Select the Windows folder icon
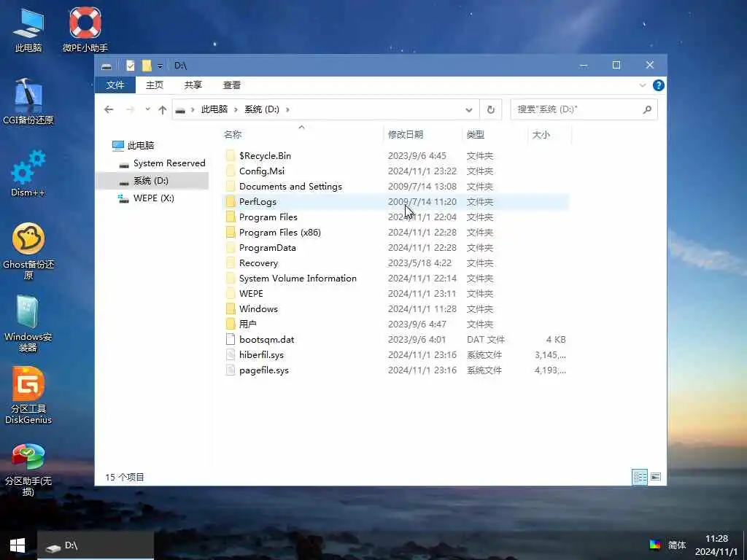Screen dimensions: 747x560 (x=231, y=308)
